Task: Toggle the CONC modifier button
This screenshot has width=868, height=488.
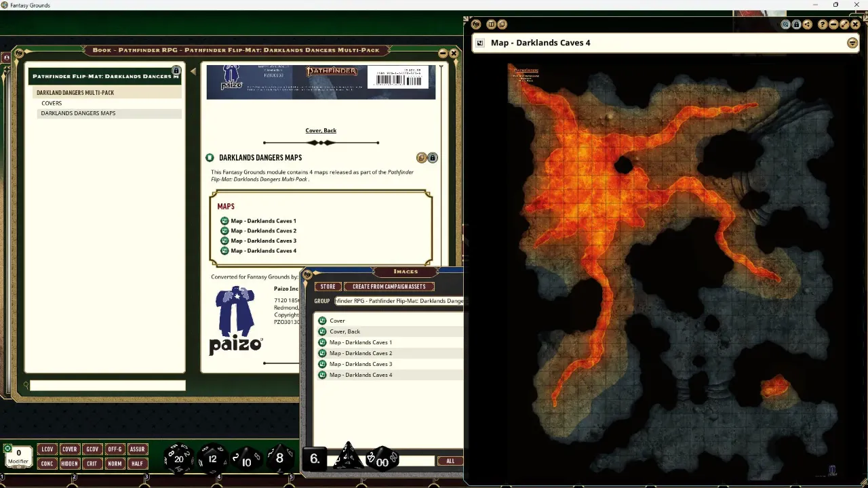Action: click(x=47, y=464)
